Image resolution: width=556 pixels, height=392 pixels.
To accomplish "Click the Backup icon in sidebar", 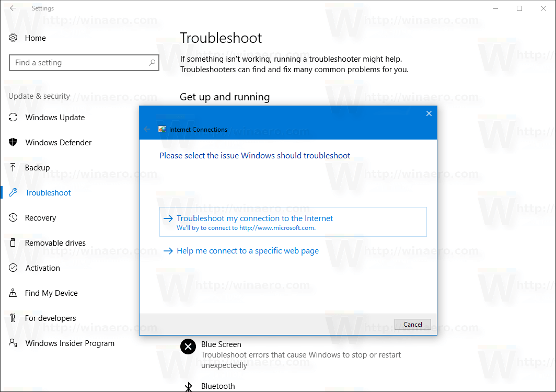I will coord(13,167).
